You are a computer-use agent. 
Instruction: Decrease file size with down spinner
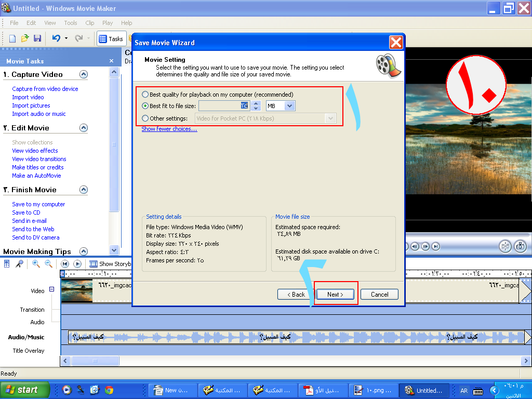[x=257, y=109]
